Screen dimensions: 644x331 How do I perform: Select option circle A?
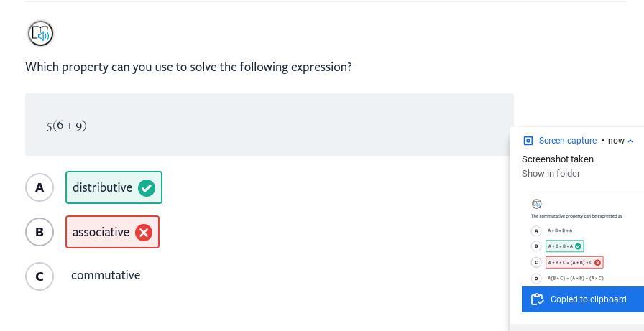click(x=40, y=188)
